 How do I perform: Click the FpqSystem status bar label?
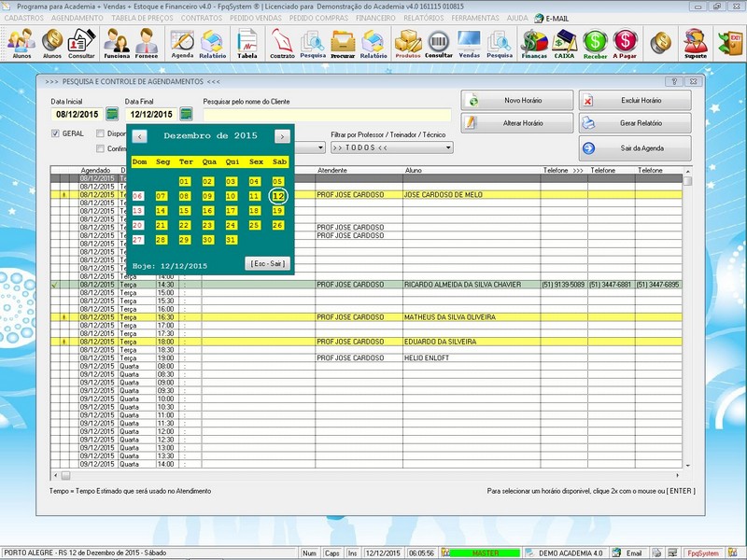pos(703,553)
